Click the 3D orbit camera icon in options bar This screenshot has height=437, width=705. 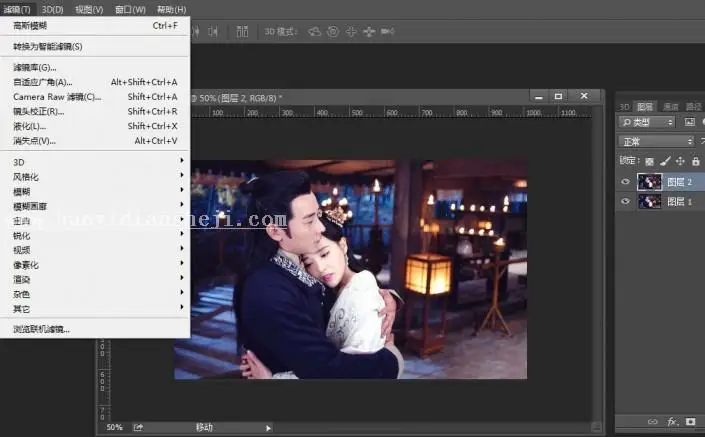pyautogui.click(x=314, y=31)
